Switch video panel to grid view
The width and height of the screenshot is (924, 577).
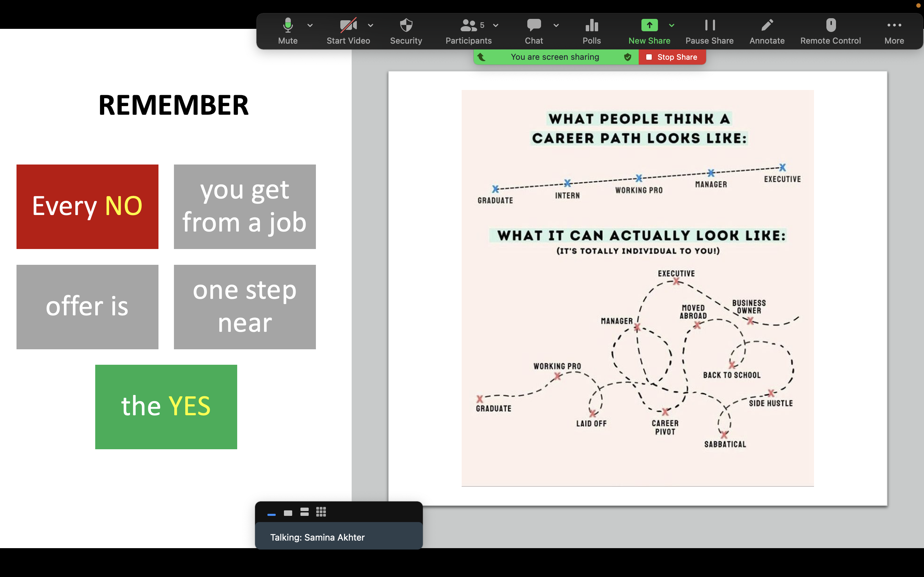321,512
